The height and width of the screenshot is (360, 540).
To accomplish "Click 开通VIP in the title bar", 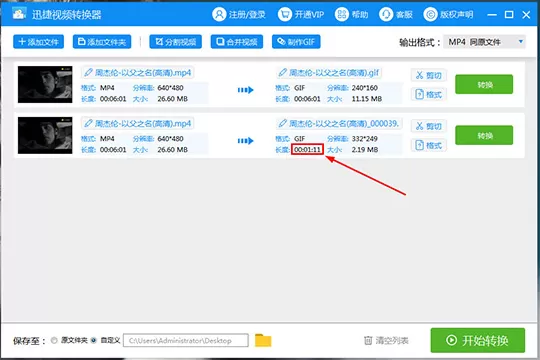I will [x=301, y=14].
